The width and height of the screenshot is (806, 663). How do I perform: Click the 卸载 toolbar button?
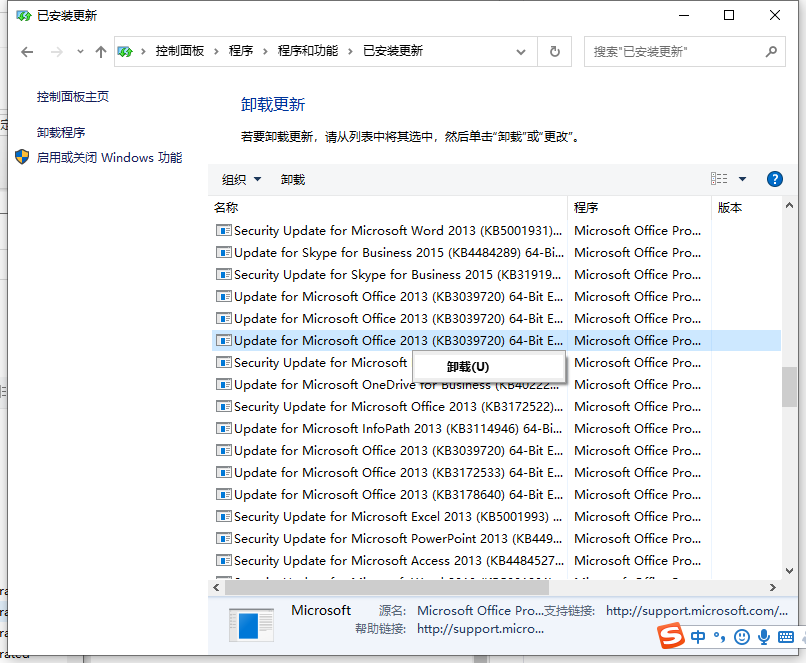292,179
